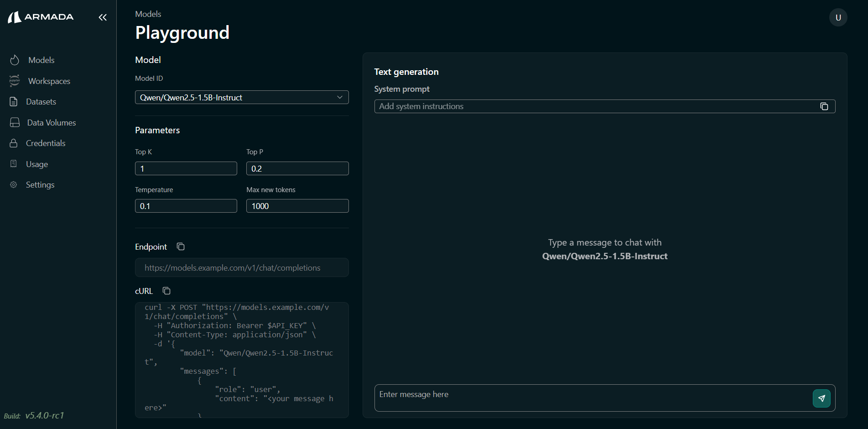Click the System prompt label
This screenshot has height=429, width=868.
pyautogui.click(x=402, y=89)
